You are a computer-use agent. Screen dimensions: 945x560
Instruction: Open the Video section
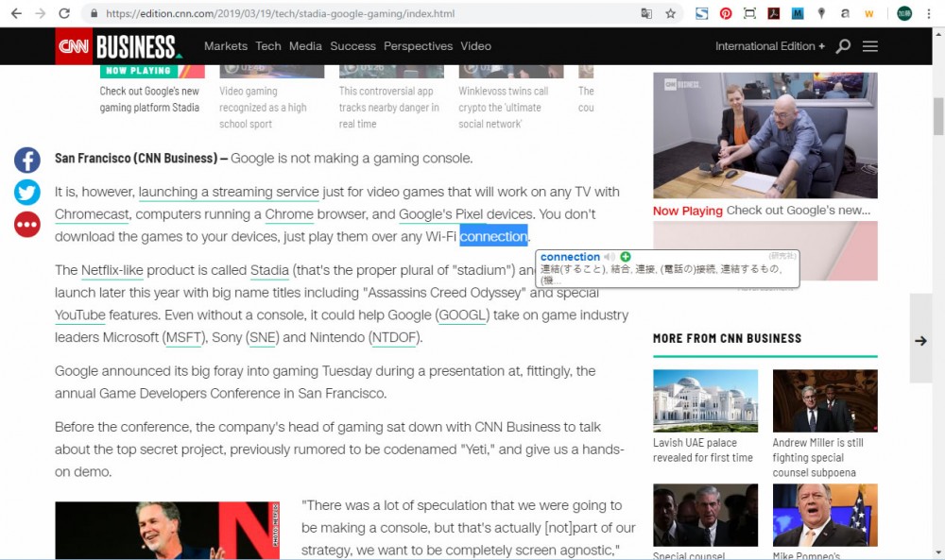476,45
